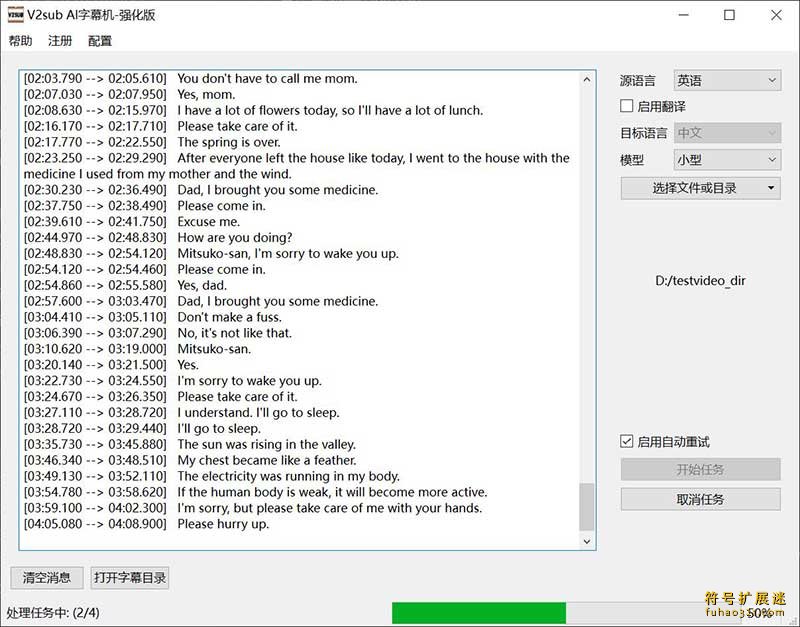Open the 配置 menu
Image resolution: width=800 pixels, height=627 pixels.
[x=99, y=41]
